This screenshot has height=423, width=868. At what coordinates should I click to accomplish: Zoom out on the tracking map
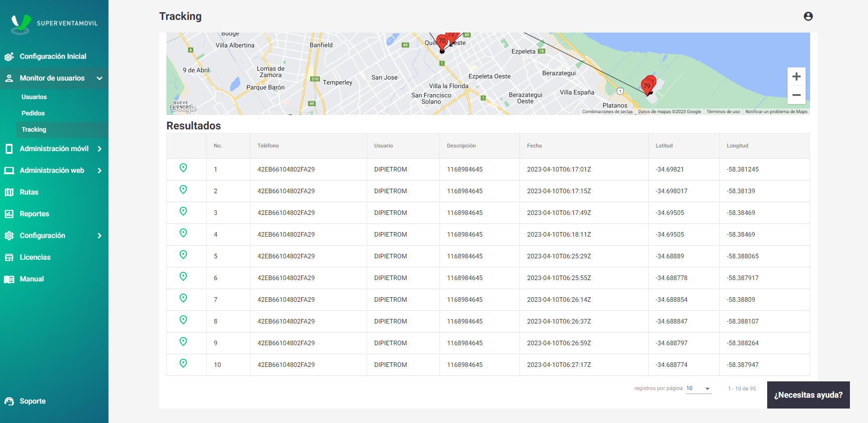click(x=797, y=95)
